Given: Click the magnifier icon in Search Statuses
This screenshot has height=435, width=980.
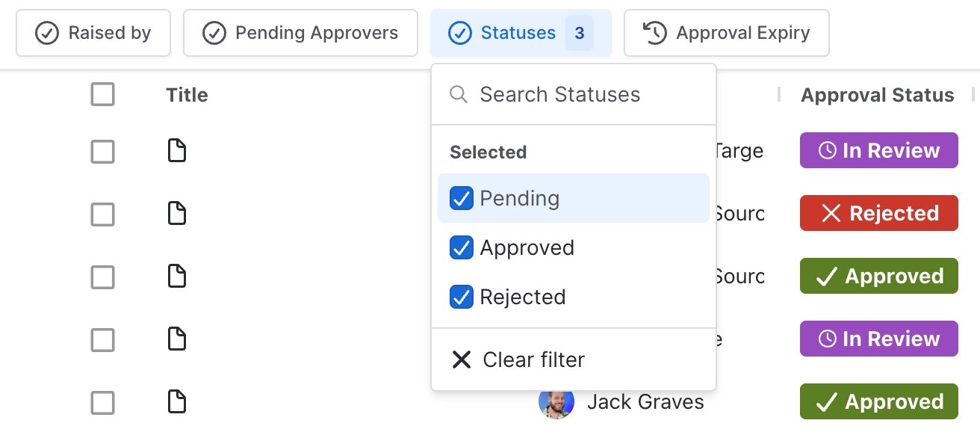Looking at the screenshot, I should click(459, 95).
